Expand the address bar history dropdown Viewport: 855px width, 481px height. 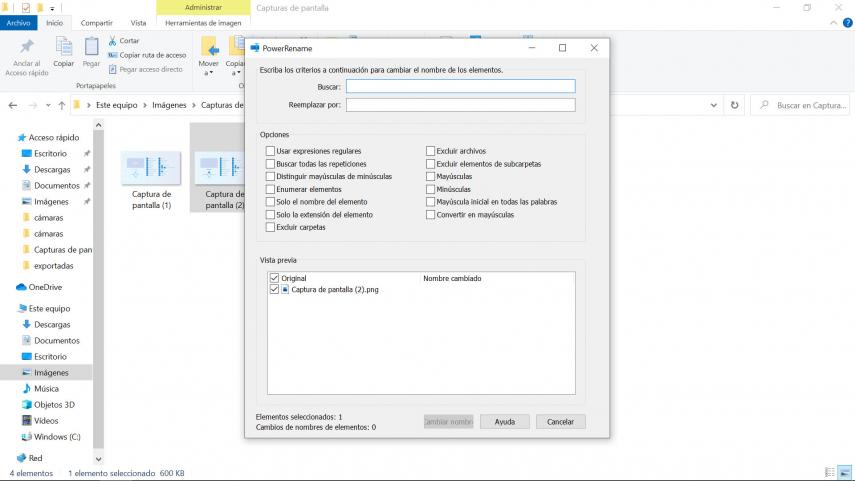tap(714, 105)
